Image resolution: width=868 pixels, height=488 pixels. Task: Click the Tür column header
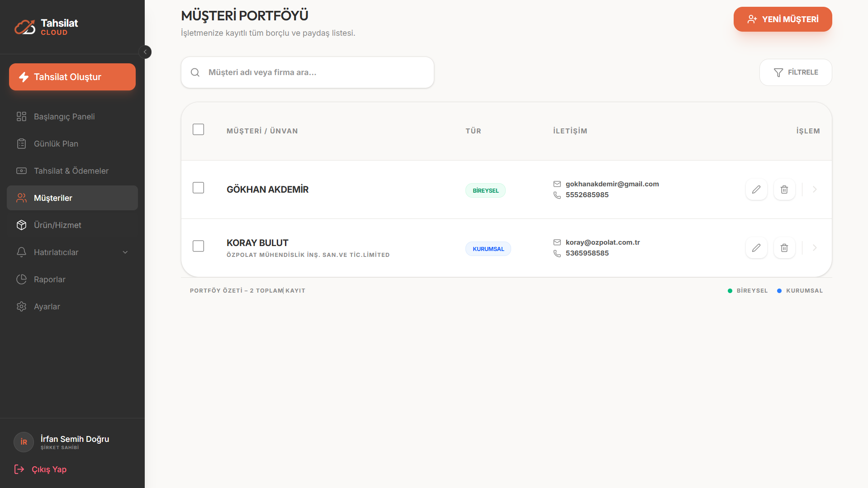[474, 131]
